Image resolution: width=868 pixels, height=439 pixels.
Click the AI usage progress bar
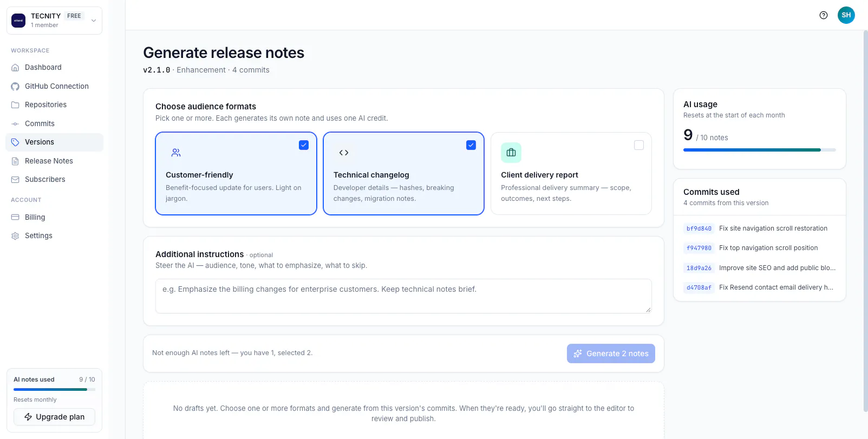pos(759,150)
